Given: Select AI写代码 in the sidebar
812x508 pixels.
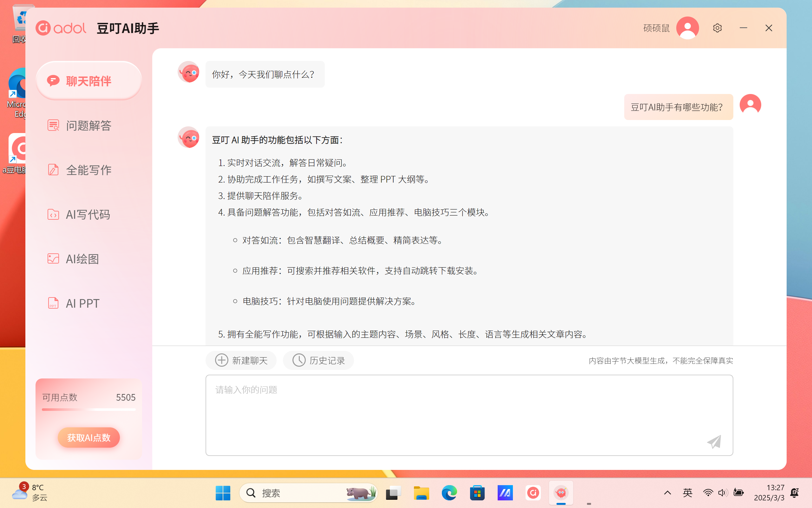Looking at the screenshot, I should click(88, 214).
